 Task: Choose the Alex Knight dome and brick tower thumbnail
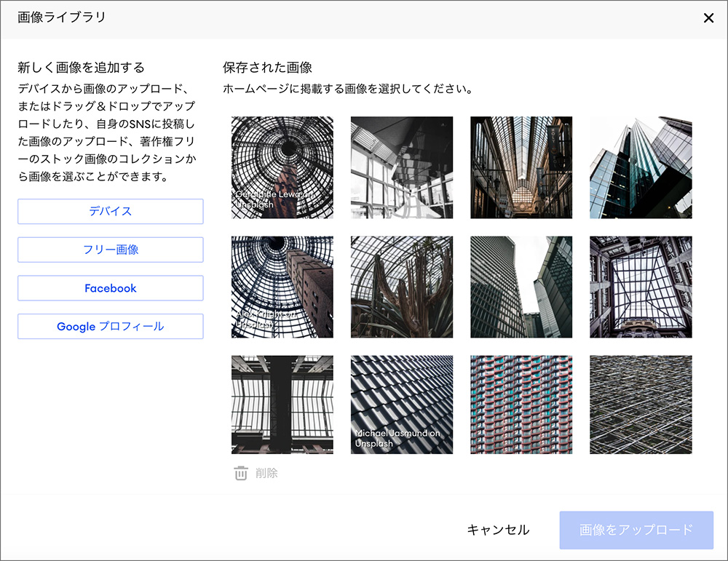[x=282, y=287]
